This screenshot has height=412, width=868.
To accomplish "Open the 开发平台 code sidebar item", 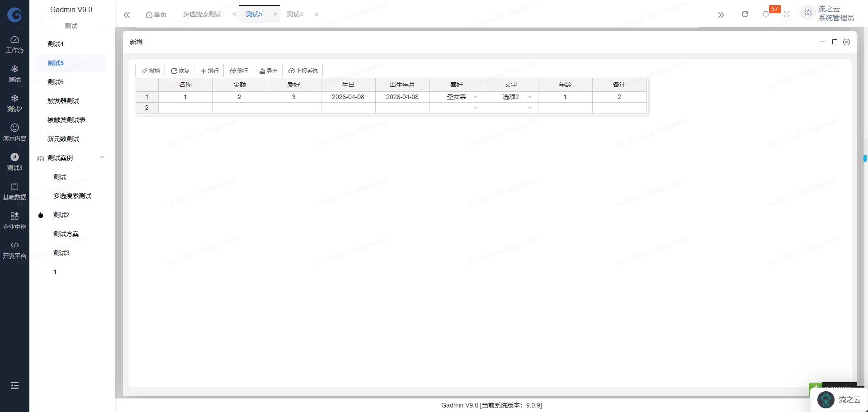I will click(14, 250).
